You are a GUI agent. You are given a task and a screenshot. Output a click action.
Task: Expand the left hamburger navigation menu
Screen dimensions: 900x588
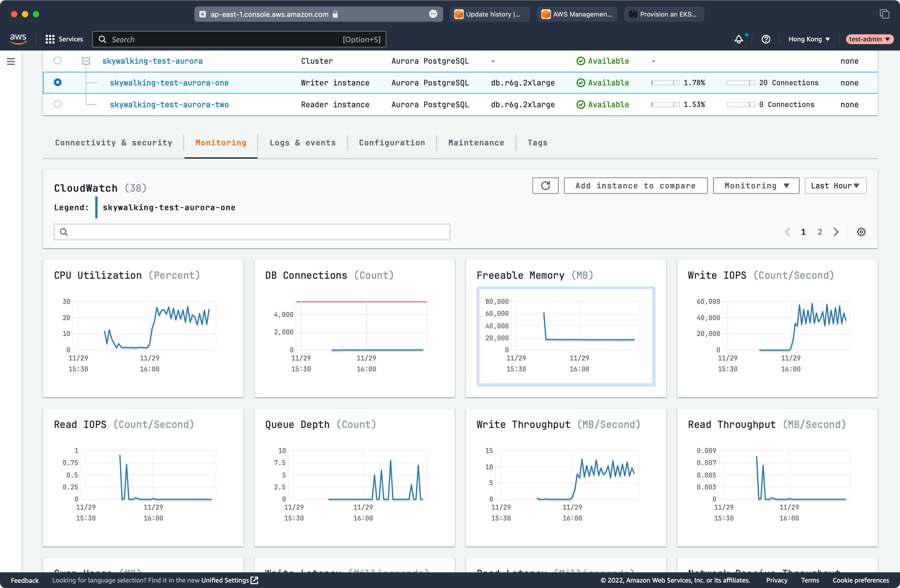(11, 61)
